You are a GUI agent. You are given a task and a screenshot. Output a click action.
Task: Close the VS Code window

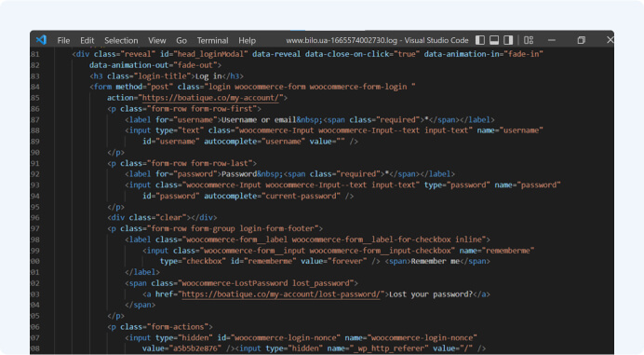[610, 40]
